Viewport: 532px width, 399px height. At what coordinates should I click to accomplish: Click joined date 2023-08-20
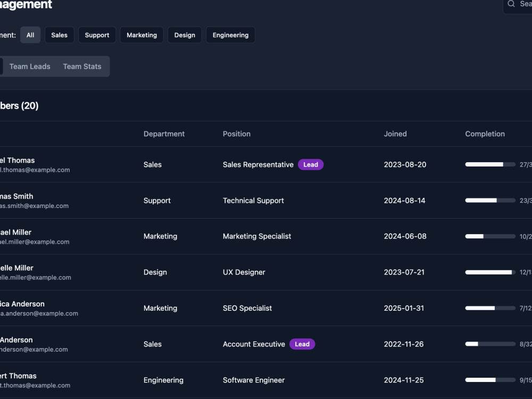pyautogui.click(x=405, y=164)
